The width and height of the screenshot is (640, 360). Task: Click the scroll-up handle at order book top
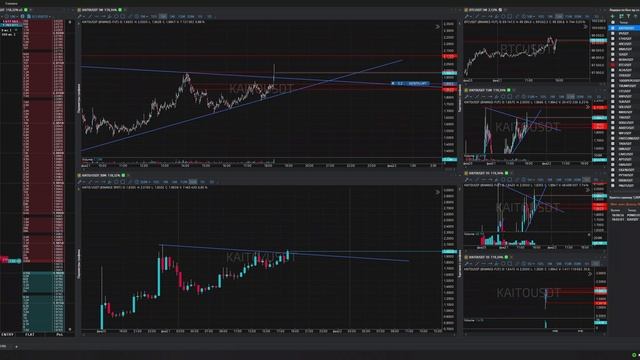tap(70, 22)
